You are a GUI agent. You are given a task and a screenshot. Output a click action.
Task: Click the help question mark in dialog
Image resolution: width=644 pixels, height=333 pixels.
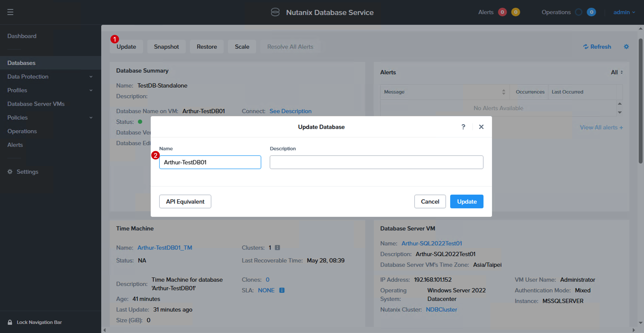[463, 127]
